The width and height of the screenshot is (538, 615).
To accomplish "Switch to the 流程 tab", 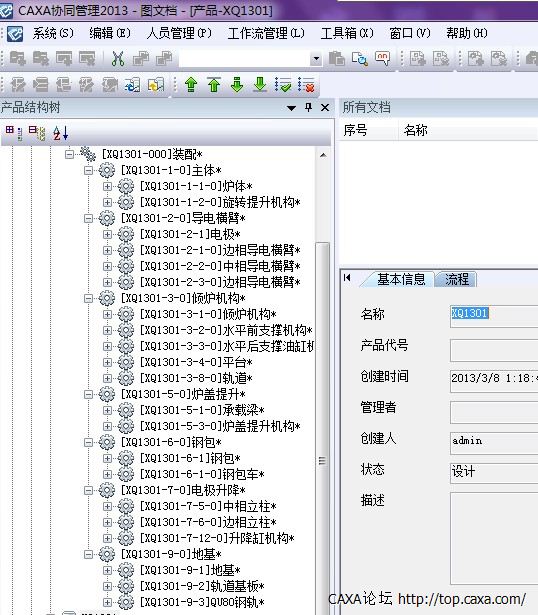I will click(456, 279).
